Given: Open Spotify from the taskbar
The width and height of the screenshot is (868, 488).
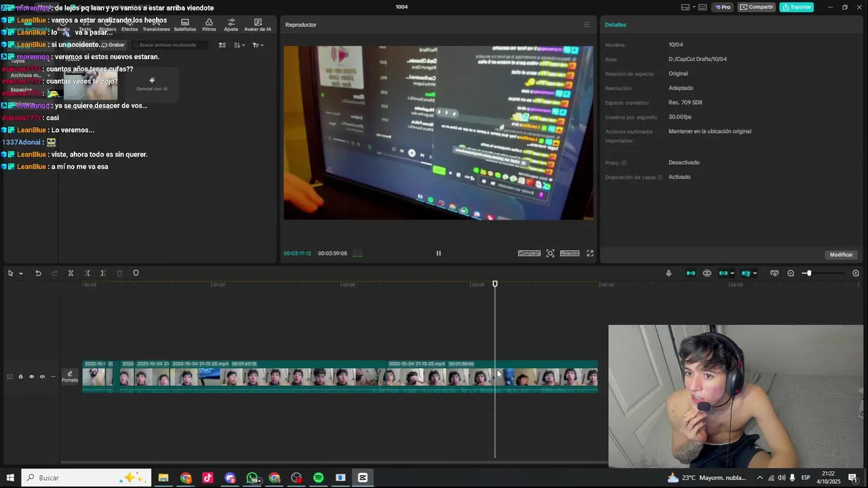Looking at the screenshot, I should (x=319, y=478).
